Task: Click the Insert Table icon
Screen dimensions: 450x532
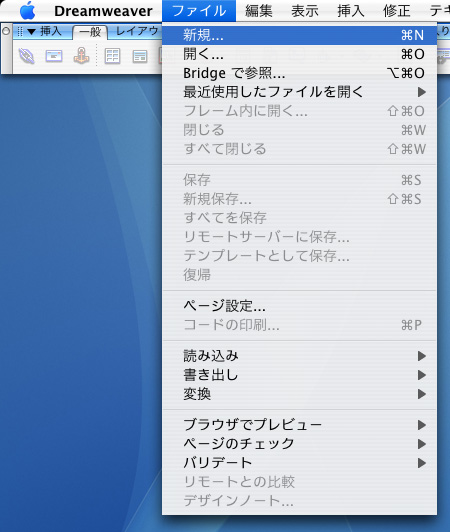Action: tap(112, 56)
